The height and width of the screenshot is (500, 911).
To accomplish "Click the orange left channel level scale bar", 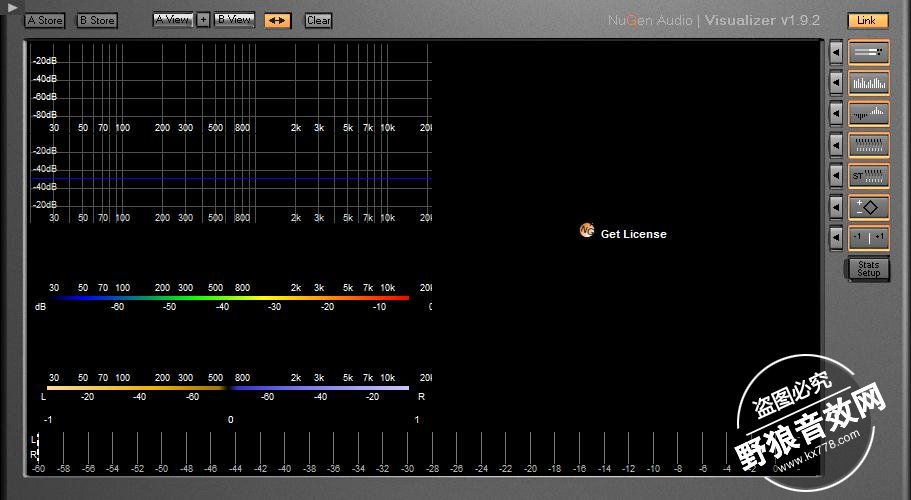I will 136,388.
